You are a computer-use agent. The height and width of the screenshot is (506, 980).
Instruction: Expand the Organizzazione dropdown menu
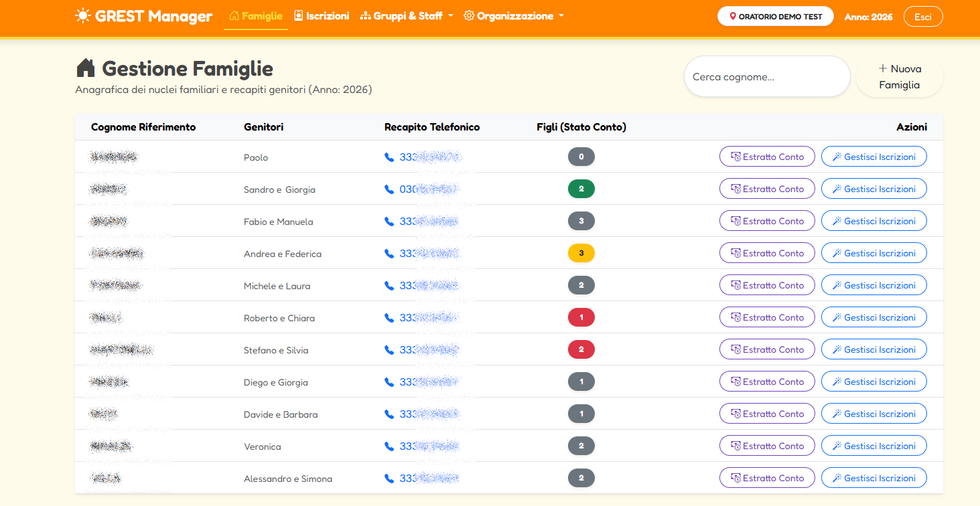pyautogui.click(x=514, y=16)
